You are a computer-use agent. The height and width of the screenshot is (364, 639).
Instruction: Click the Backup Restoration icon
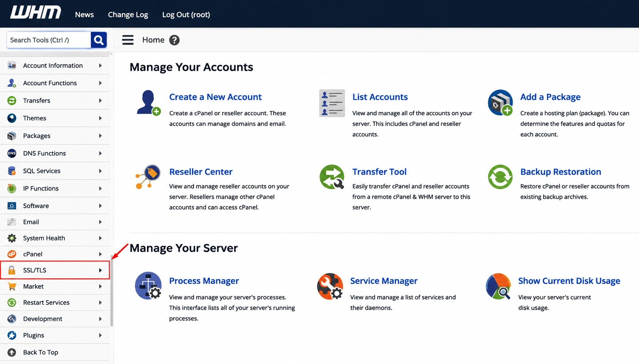[x=500, y=177]
